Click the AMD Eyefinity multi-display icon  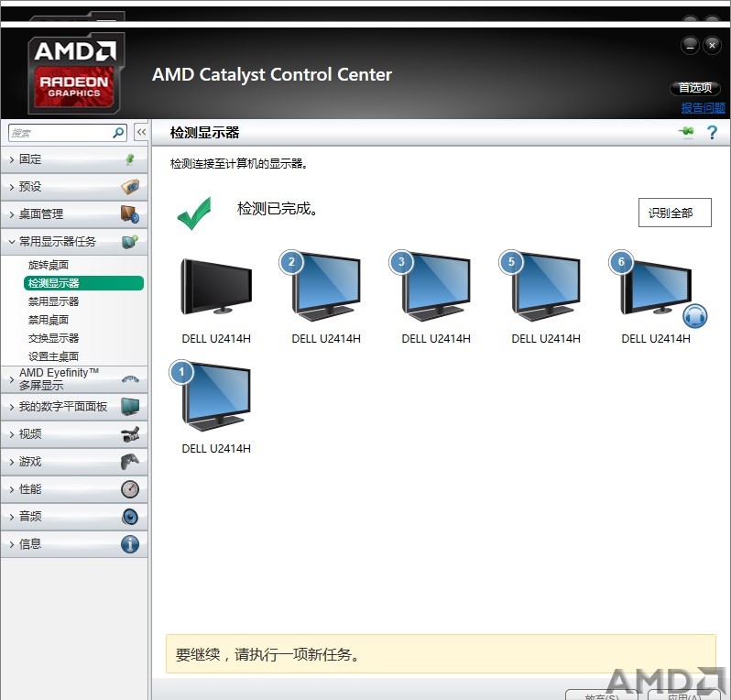coord(130,379)
